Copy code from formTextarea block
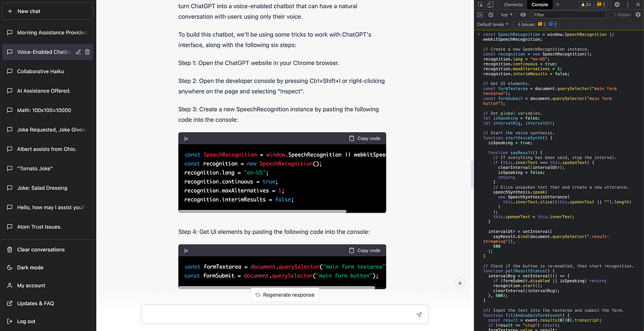644x331 pixels. click(364, 250)
